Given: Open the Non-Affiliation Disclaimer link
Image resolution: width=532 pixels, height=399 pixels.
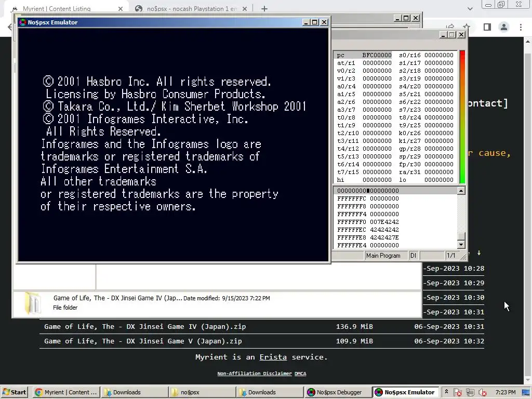Looking at the screenshot, I should coord(255,373).
